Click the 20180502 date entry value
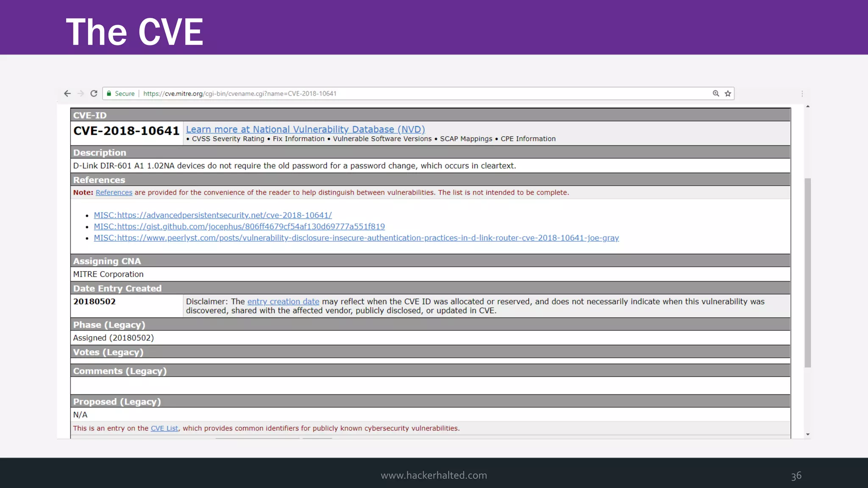 tap(95, 302)
